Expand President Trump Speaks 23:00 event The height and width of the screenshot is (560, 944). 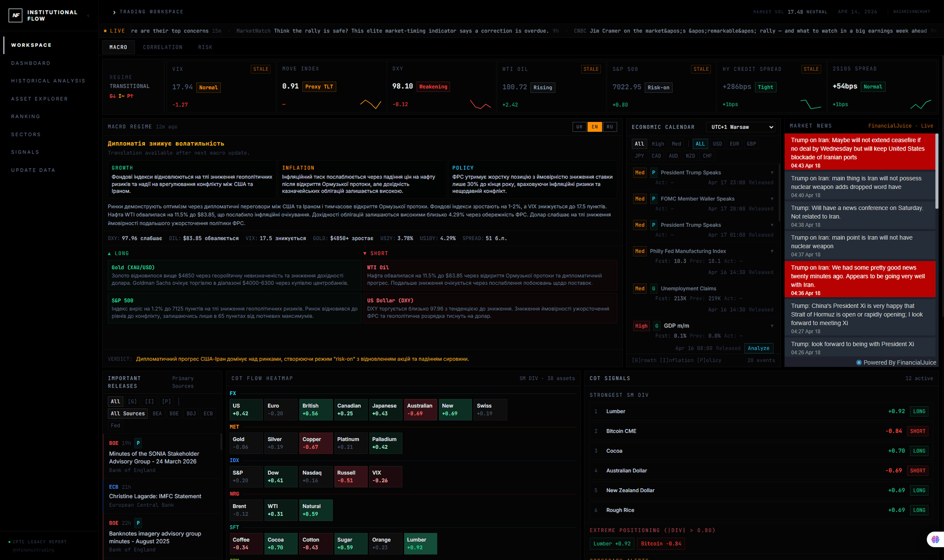tap(772, 173)
